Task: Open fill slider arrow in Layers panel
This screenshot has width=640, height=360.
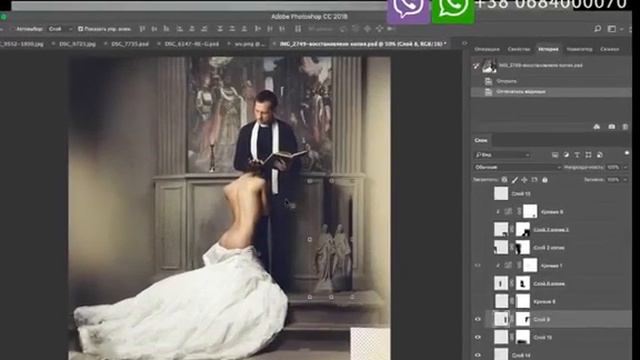Action: [625, 180]
